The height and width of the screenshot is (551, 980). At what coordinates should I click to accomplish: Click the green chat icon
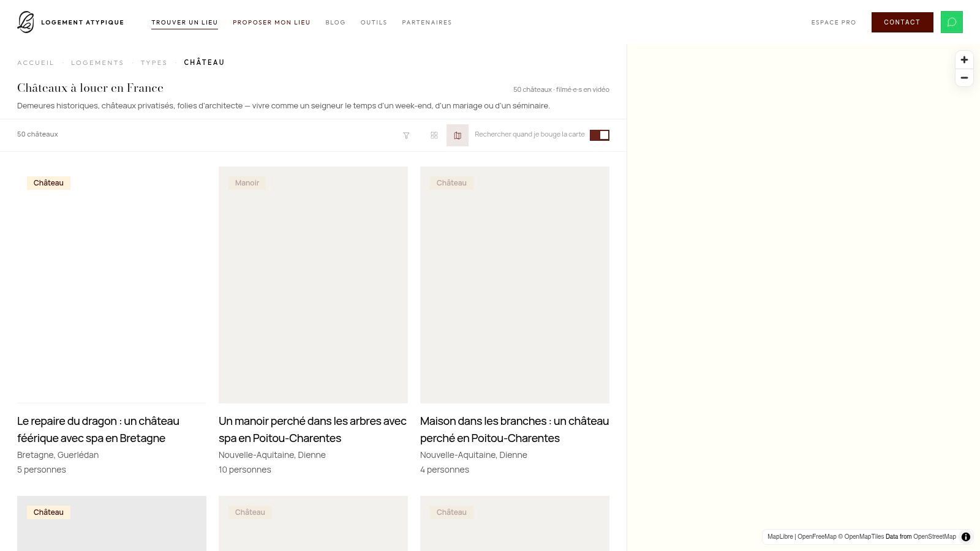pos(952,22)
